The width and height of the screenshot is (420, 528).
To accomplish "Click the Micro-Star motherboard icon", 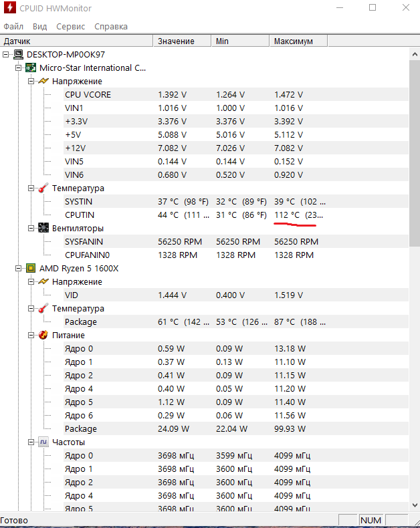I will pyautogui.click(x=30, y=68).
